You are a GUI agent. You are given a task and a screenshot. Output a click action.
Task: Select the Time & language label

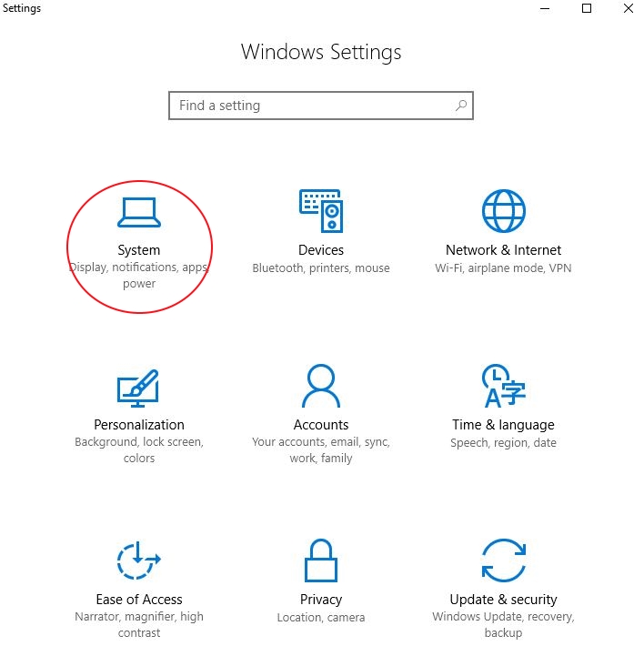point(504,425)
